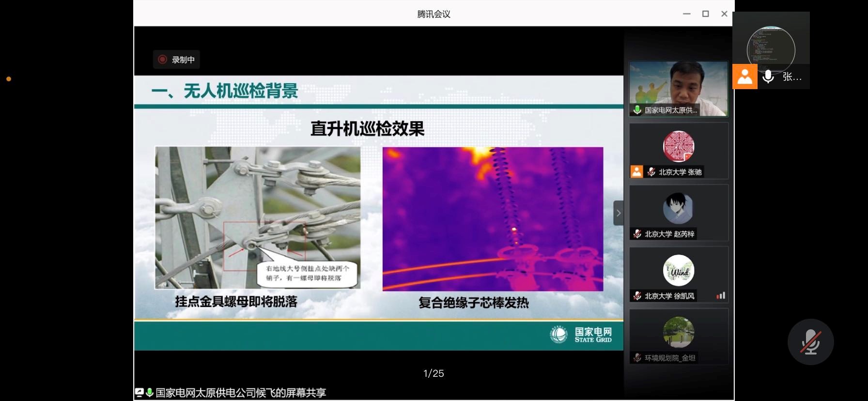Click signal bars icon in 徐凯风 tile
This screenshot has height=401, width=868.
pos(721,295)
